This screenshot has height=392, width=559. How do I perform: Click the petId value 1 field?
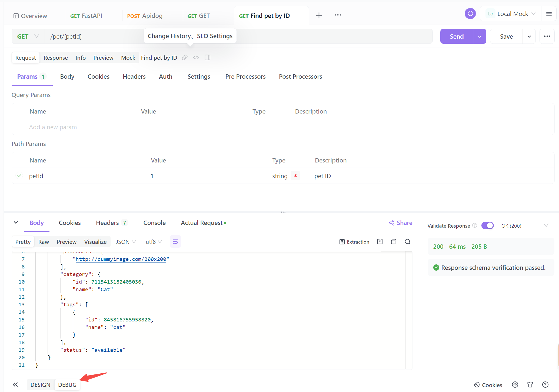(x=152, y=176)
